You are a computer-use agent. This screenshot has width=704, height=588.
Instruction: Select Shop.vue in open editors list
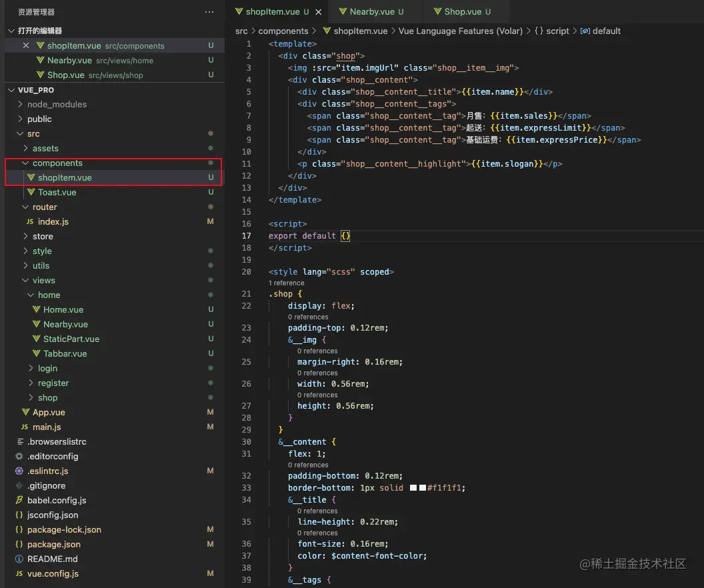point(115,75)
